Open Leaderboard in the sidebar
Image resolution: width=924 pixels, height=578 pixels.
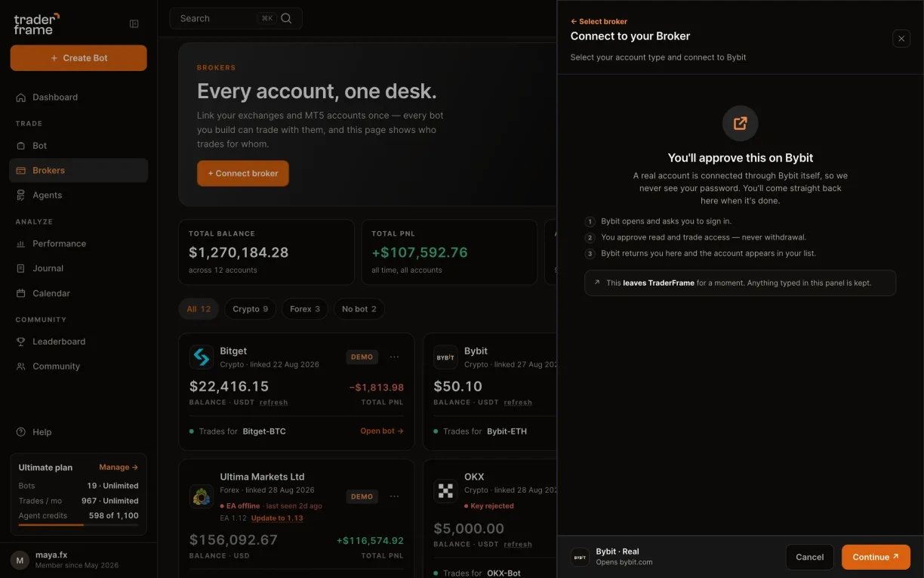pyautogui.click(x=79, y=342)
